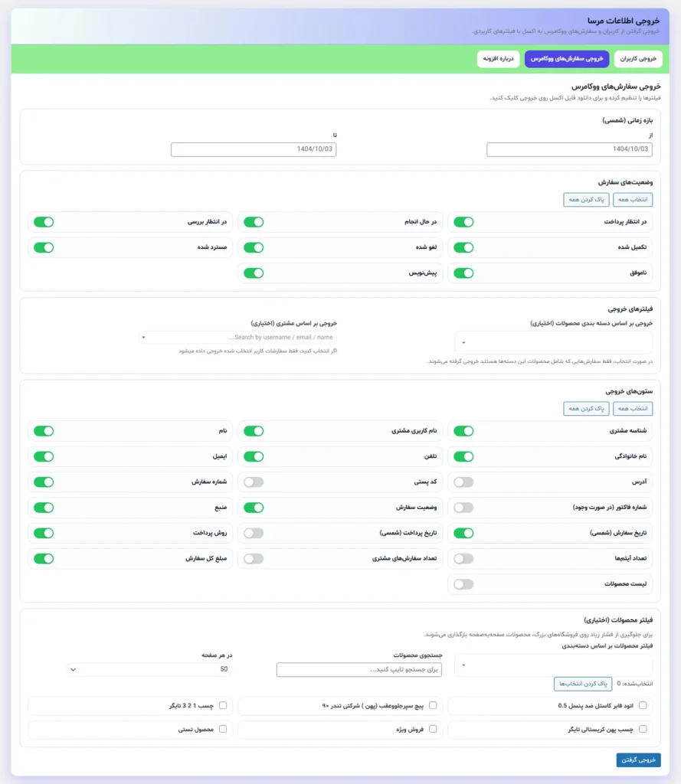
Task: Enable the «تعداد آیتم‌ها» toggle
Action: point(463,558)
